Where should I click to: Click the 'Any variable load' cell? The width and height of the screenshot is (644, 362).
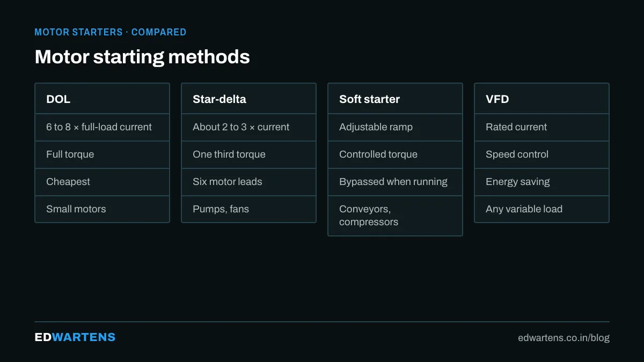541,209
